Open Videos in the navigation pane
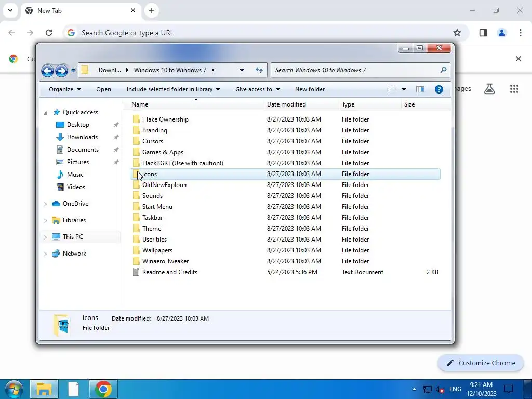 click(x=76, y=187)
